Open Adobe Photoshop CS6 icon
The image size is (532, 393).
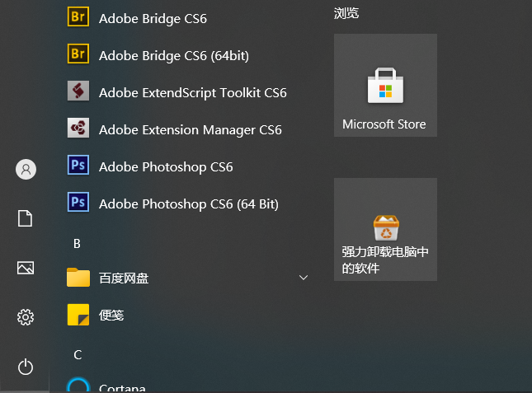[78, 166]
